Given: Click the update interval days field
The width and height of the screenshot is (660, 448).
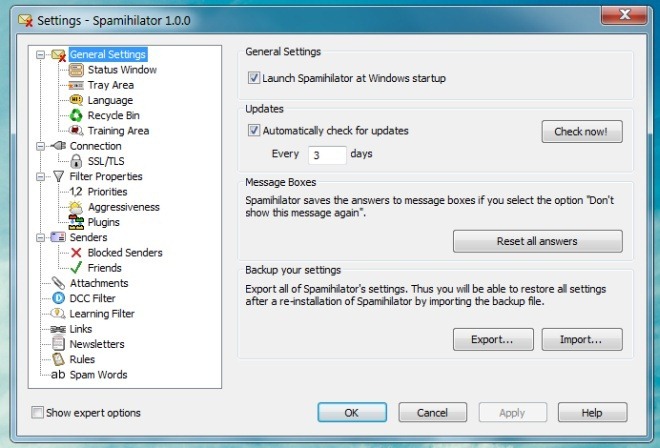Looking at the screenshot, I should [x=327, y=155].
